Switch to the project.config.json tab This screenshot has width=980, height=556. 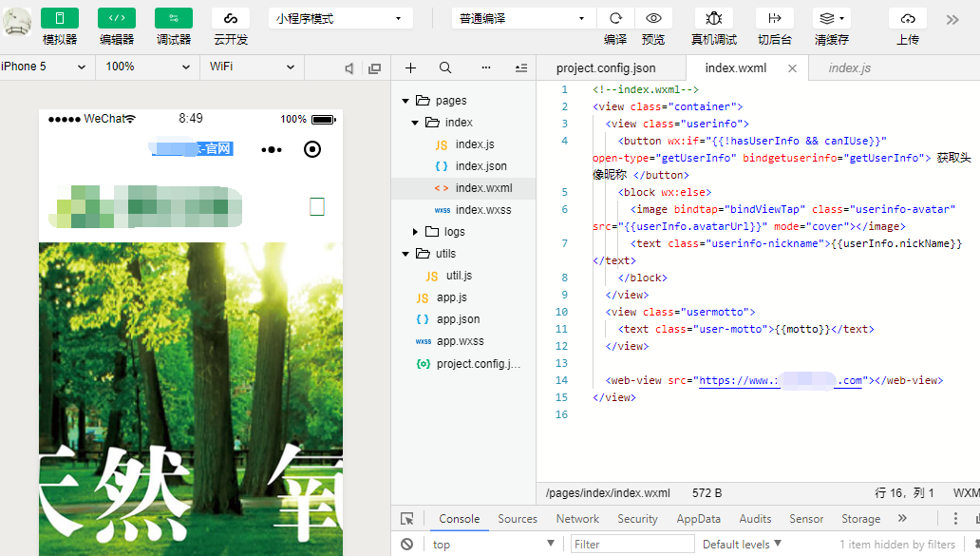[606, 67]
